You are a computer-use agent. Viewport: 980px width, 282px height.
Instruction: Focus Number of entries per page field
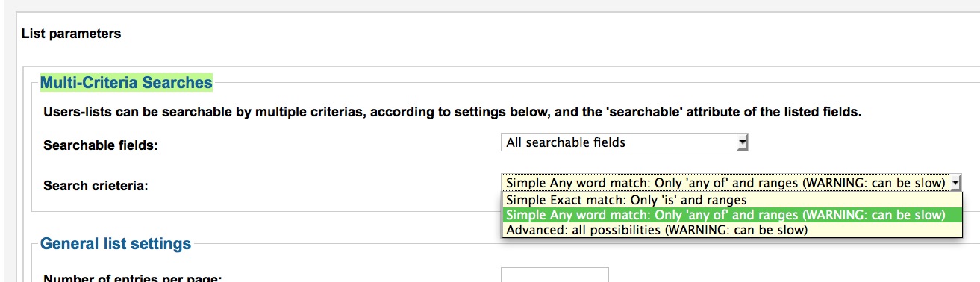(555, 275)
